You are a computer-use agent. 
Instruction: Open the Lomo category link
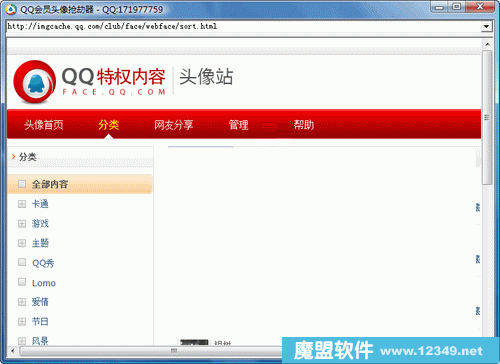pos(44,283)
